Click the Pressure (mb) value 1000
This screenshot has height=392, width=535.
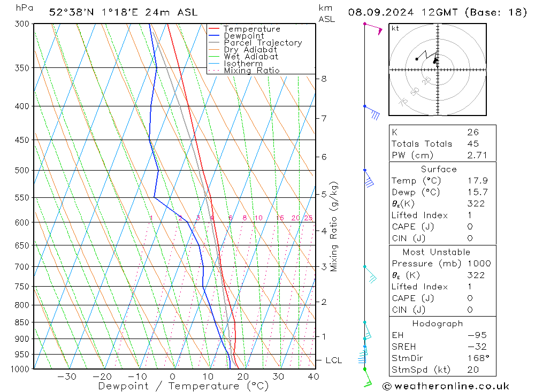click(479, 263)
